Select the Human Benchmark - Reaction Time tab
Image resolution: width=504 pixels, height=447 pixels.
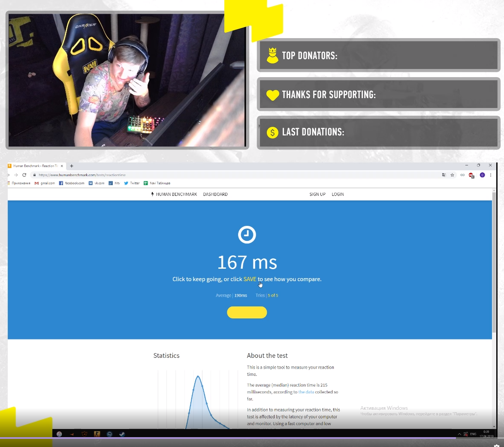[x=36, y=166]
